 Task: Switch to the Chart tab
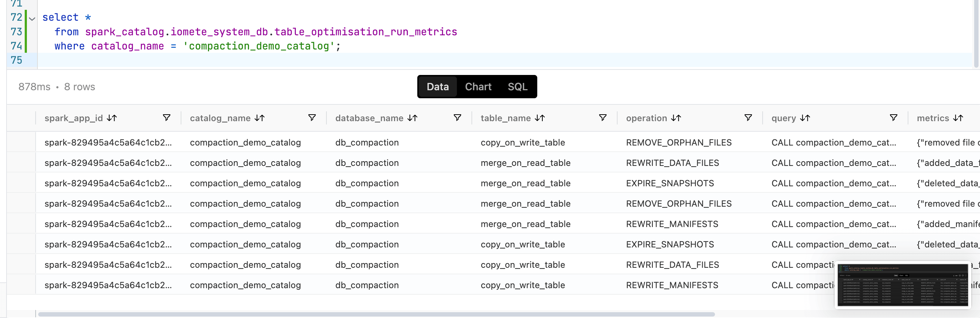coord(478,87)
